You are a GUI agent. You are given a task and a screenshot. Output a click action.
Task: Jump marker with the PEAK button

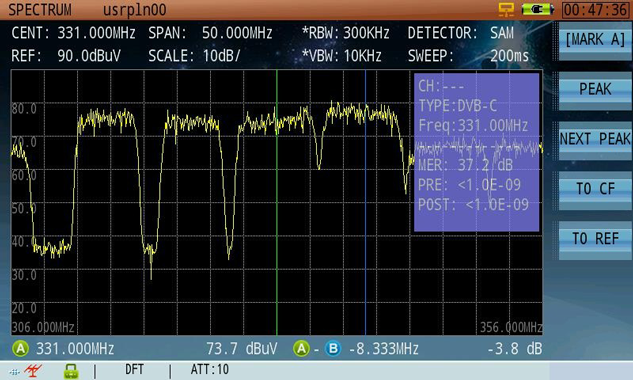[x=595, y=90]
